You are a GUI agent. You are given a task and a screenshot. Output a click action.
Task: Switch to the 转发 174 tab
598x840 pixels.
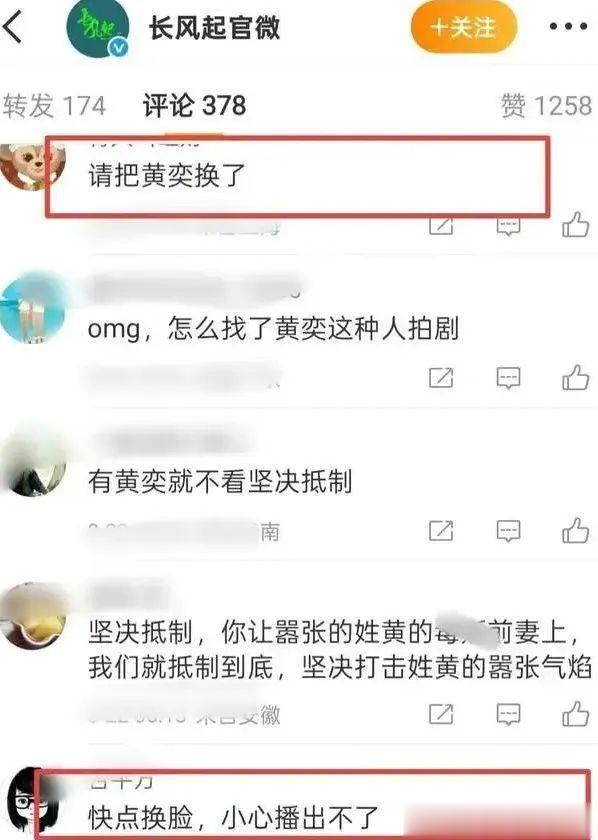click(x=54, y=106)
